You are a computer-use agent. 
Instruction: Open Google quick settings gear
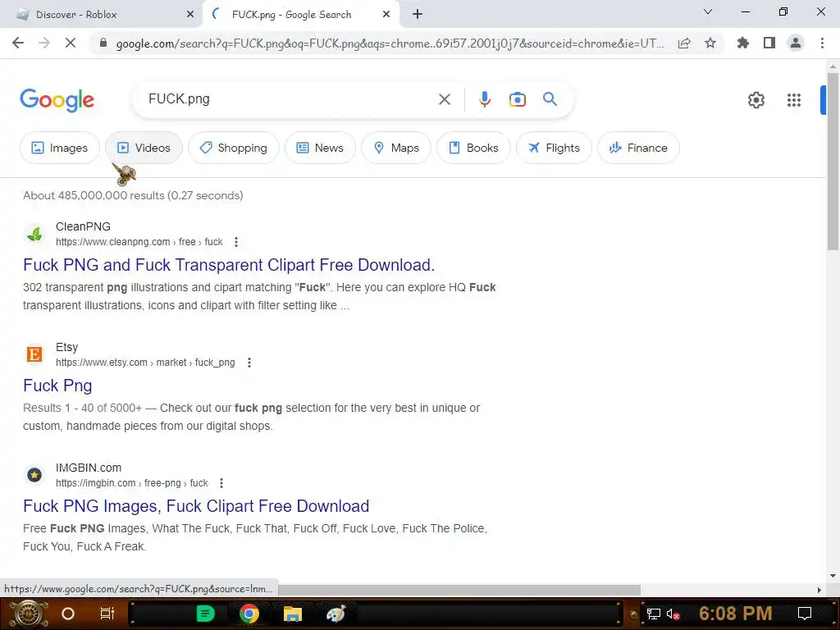756,99
